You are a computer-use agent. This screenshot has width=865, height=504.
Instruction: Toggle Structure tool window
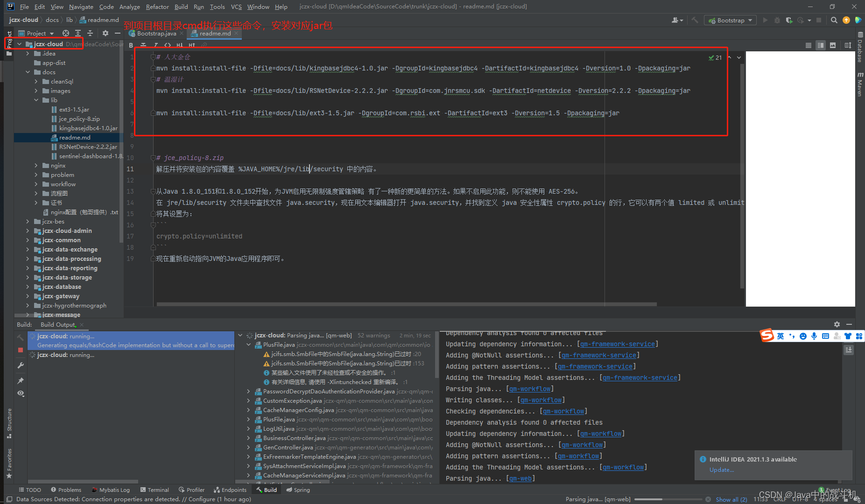[9, 423]
